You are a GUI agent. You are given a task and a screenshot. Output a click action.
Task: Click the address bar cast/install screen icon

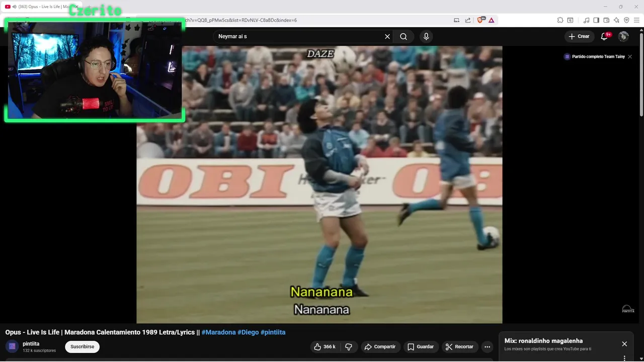[x=457, y=20]
